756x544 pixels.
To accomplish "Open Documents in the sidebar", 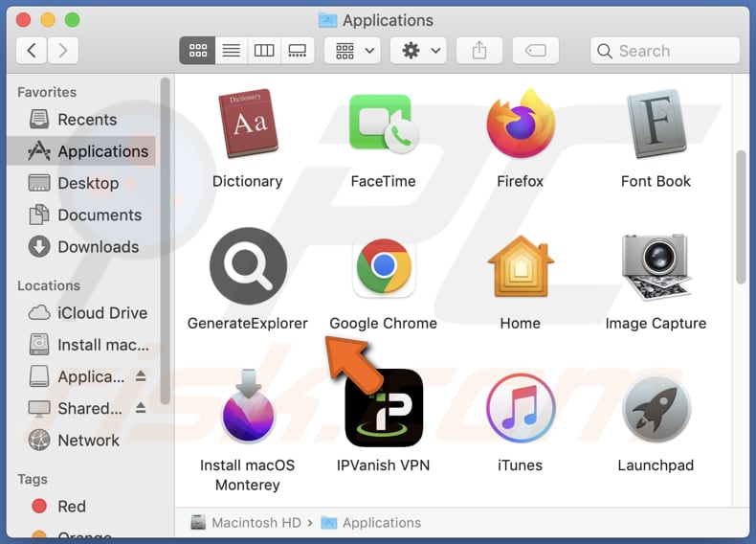I will coord(81,215).
